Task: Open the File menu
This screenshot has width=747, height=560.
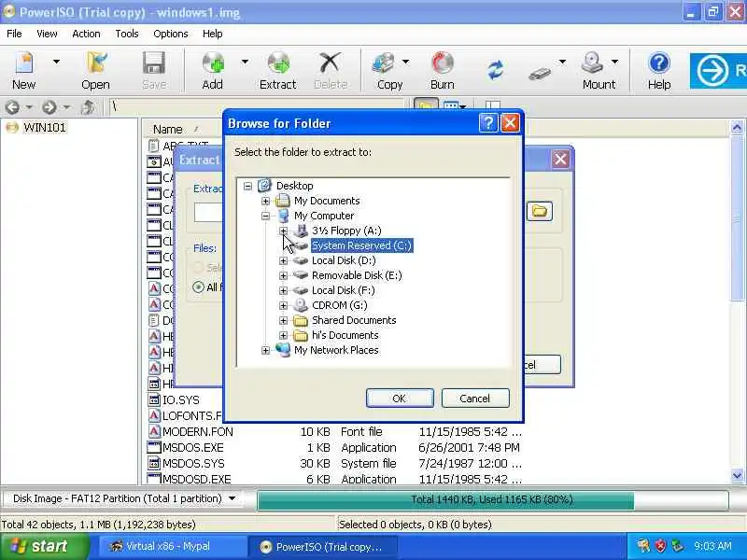Action: click(x=14, y=34)
